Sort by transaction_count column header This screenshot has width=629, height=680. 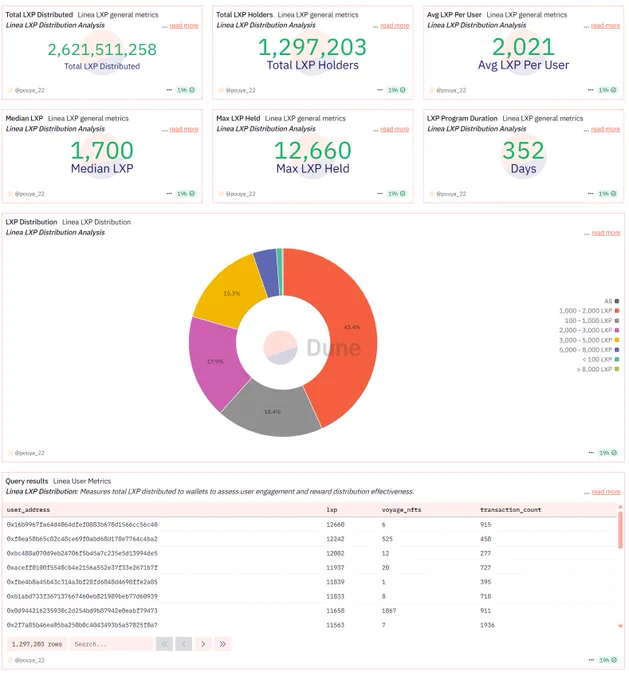(x=511, y=510)
